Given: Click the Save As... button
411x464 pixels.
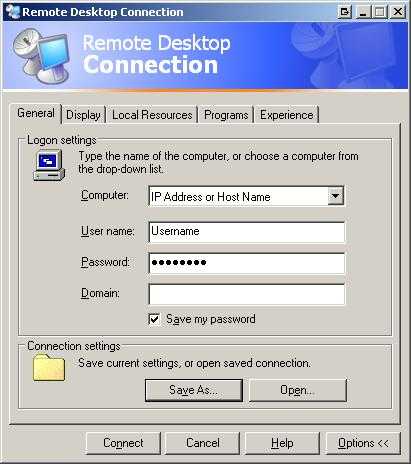Looking at the screenshot, I should coord(194,390).
